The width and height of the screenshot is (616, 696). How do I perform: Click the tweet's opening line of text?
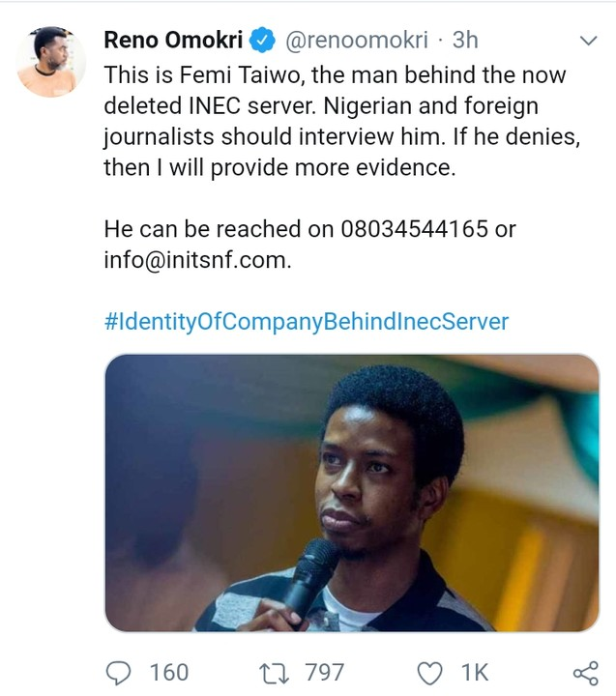click(334, 73)
